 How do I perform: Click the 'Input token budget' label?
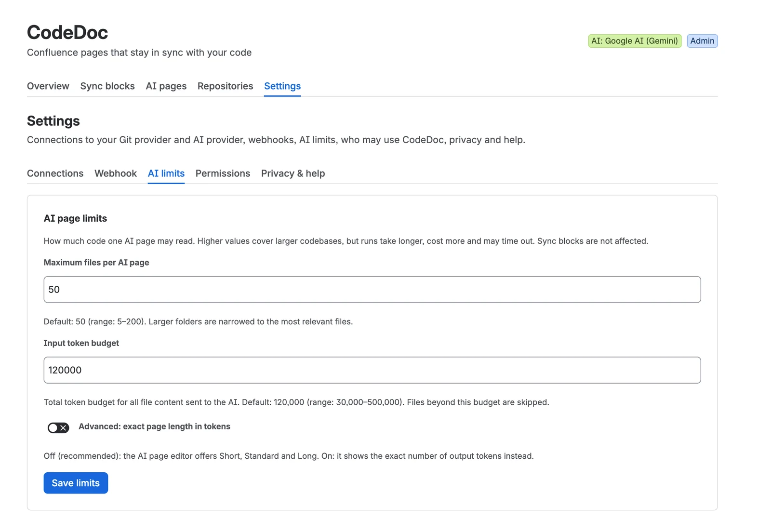81,343
